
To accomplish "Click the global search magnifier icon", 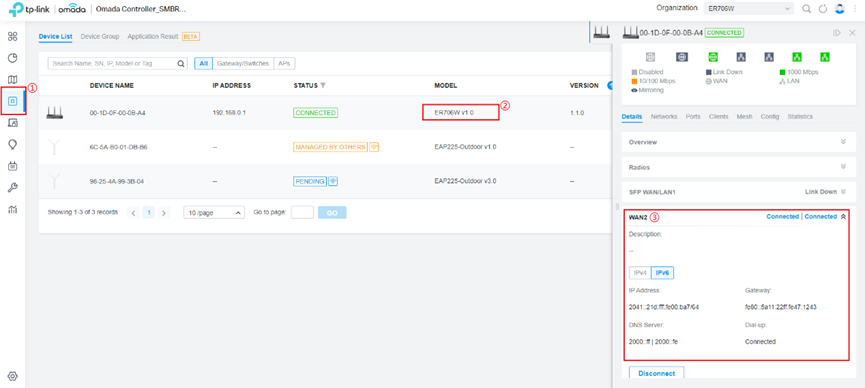I will (x=806, y=9).
